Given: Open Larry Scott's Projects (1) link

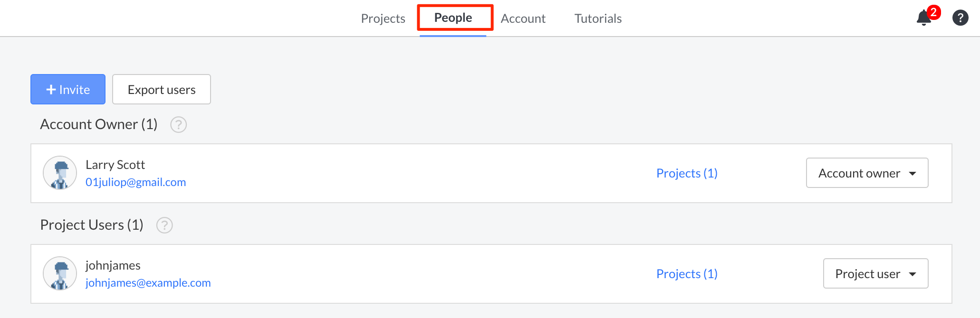Looking at the screenshot, I should [x=687, y=173].
